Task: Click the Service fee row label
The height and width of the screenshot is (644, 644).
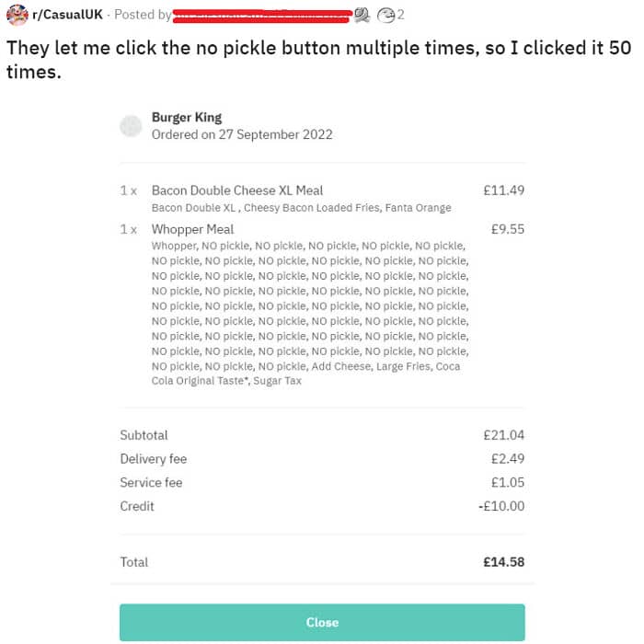Action: 151,482
